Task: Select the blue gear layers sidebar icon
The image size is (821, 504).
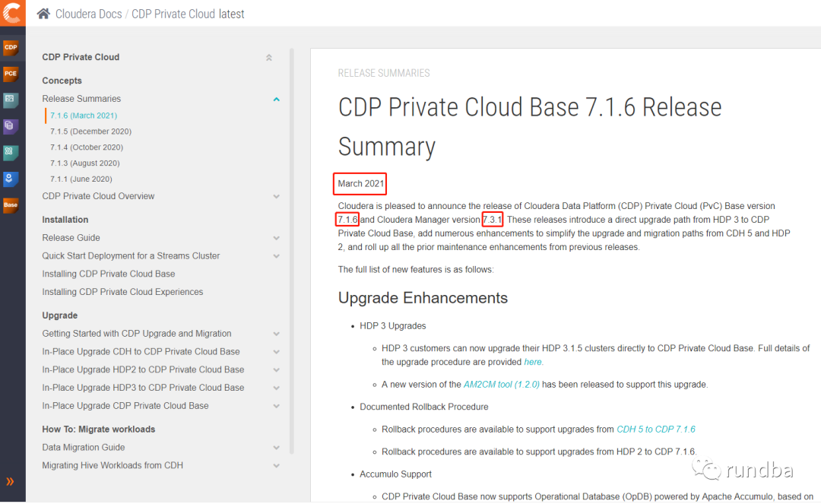Action: tap(11, 179)
